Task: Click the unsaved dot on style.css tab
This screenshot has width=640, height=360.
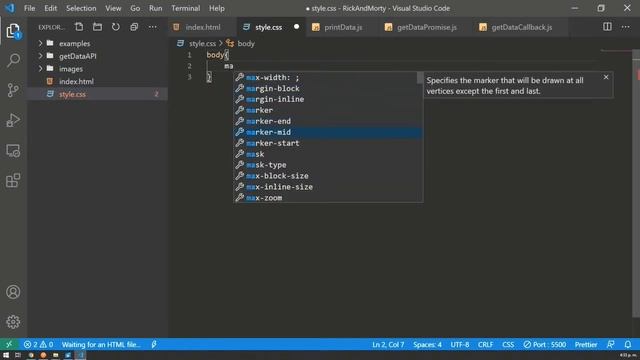Action: coord(296,27)
